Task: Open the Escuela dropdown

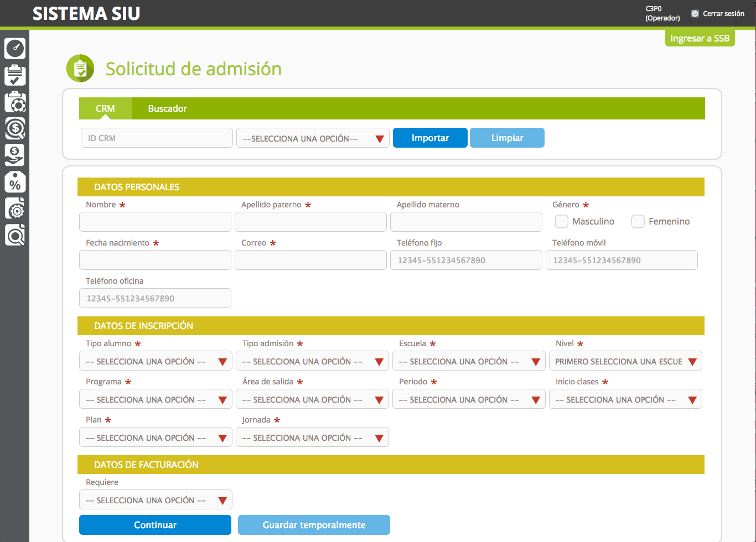Action: point(469,361)
